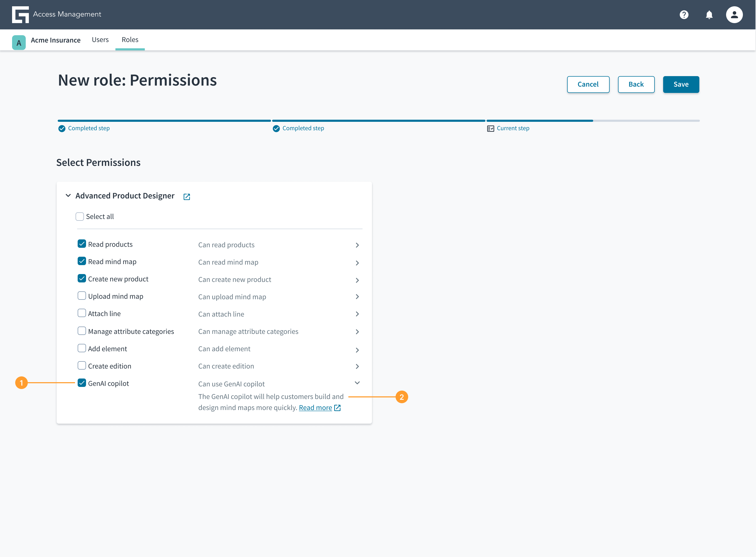
Task: Expand the Can add element chevron
Action: [357, 350]
